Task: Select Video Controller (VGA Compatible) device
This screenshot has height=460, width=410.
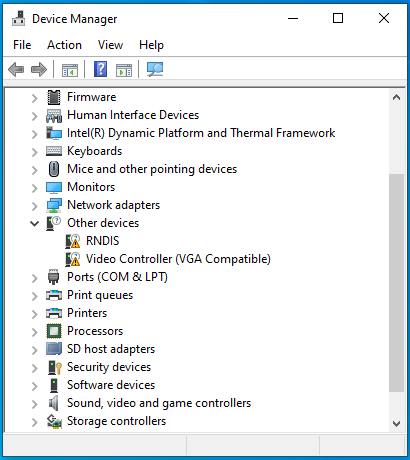Action: [178, 259]
